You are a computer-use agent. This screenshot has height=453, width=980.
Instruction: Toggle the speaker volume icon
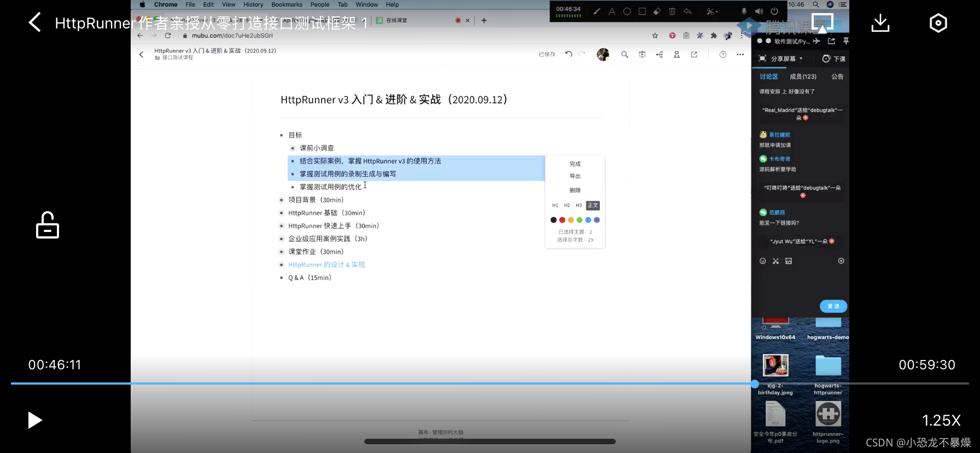pyautogui.click(x=759, y=11)
